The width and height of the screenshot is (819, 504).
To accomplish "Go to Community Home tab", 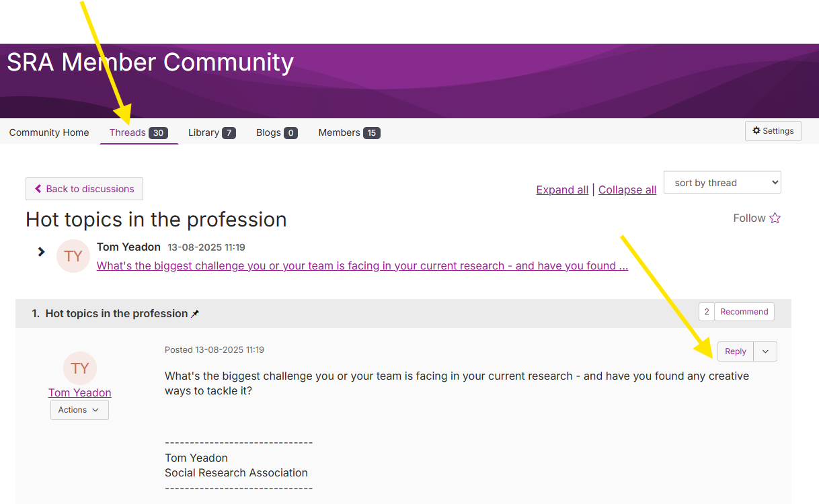I will (x=49, y=132).
